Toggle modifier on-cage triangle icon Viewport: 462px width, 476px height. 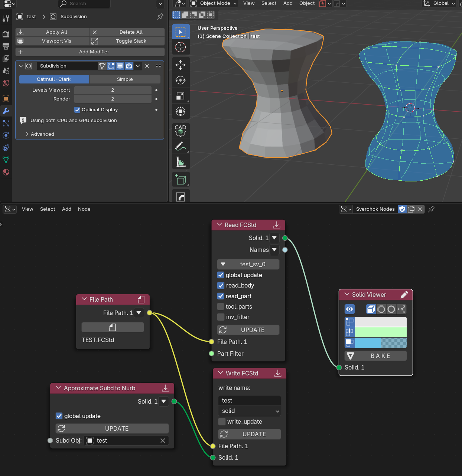point(102,66)
